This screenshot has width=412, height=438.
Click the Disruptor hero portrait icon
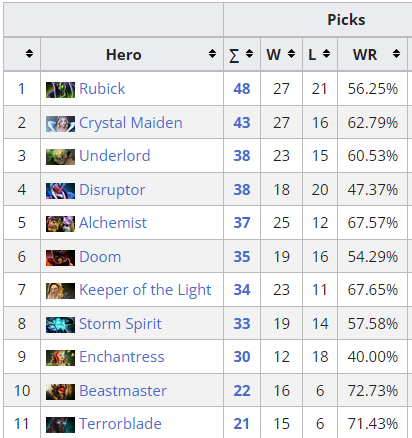point(60,191)
